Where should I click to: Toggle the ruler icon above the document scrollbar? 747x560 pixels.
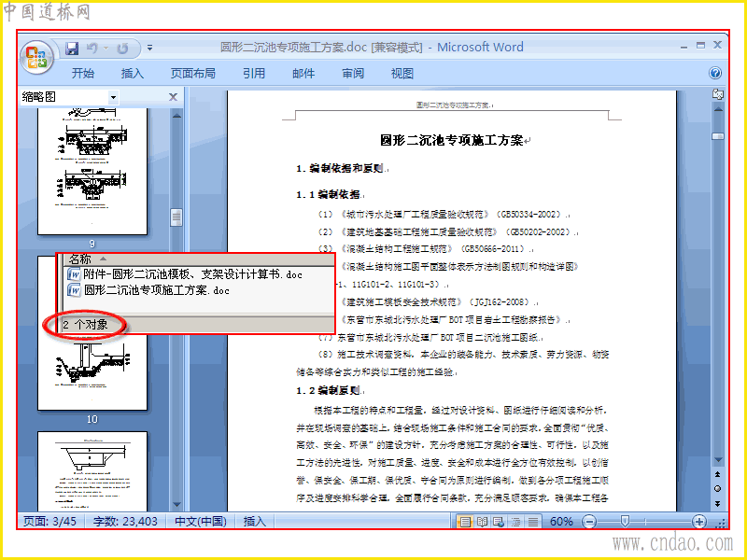[717, 94]
